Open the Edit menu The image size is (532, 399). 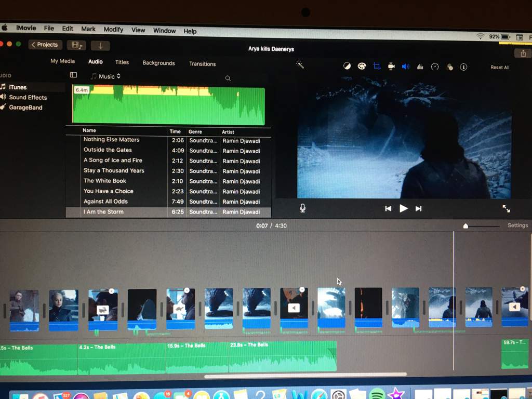[x=68, y=29]
